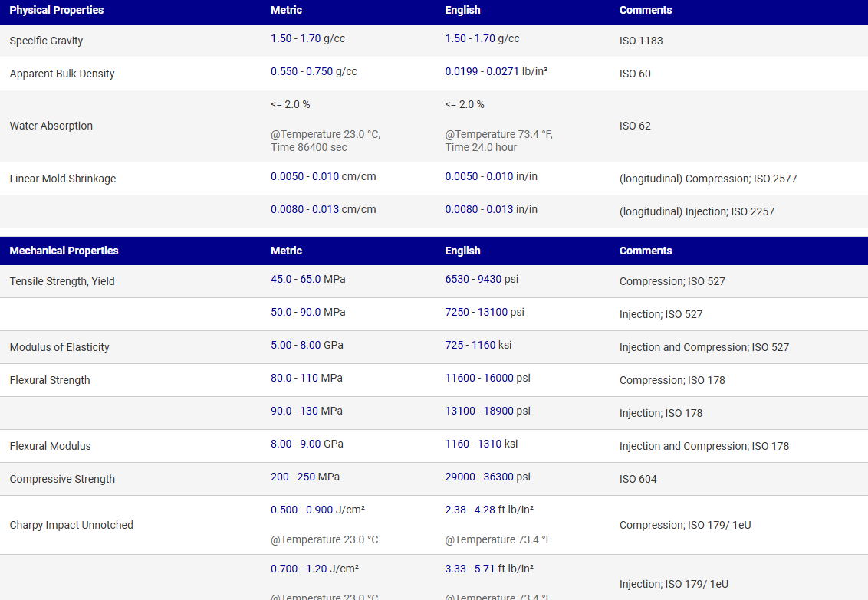Screen dimensions: 868x600
Task: Select the Charpy Impact Unnotched row label
Action: coord(71,526)
